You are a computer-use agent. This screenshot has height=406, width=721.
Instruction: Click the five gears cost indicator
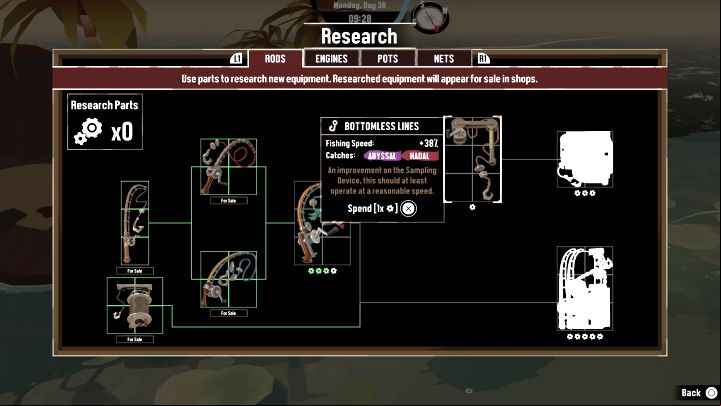coord(585,337)
